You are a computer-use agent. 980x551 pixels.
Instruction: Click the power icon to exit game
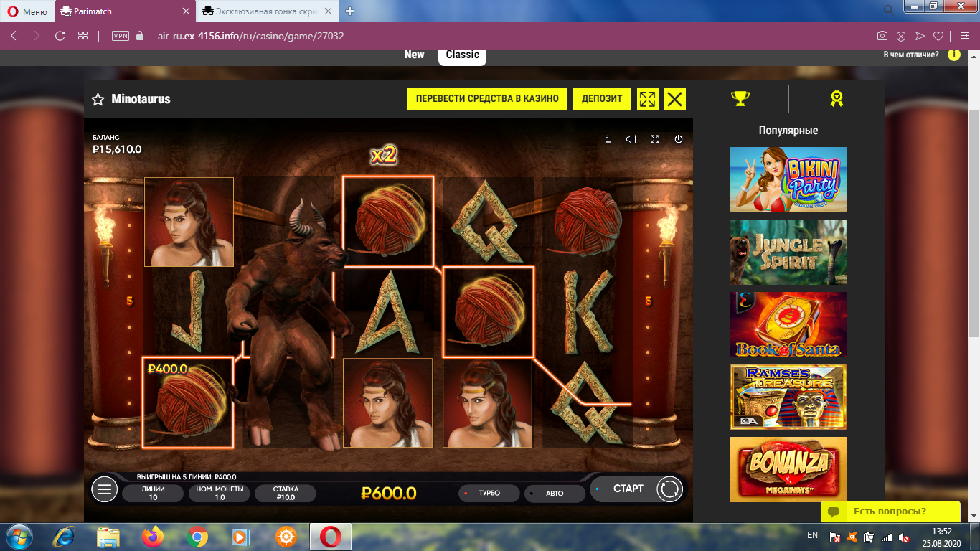click(679, 139)
